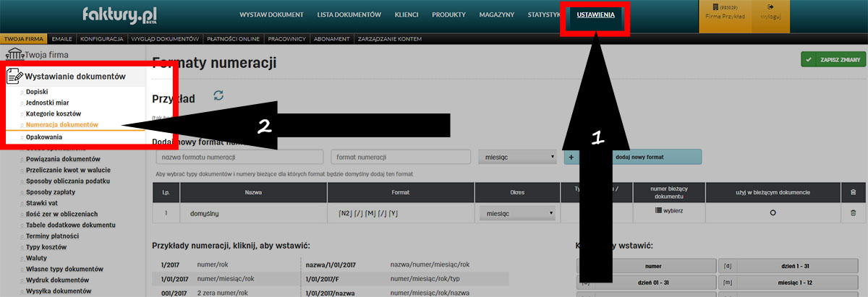Open Terminy płatności in the sidebar
Viewport: 868px width, 297px height.
[x=53, y=236]
